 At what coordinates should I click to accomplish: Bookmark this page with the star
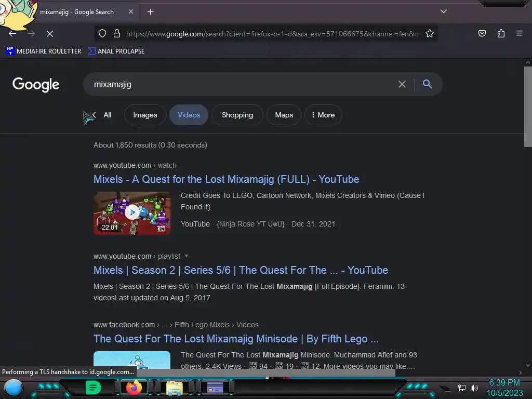(430, 33)
